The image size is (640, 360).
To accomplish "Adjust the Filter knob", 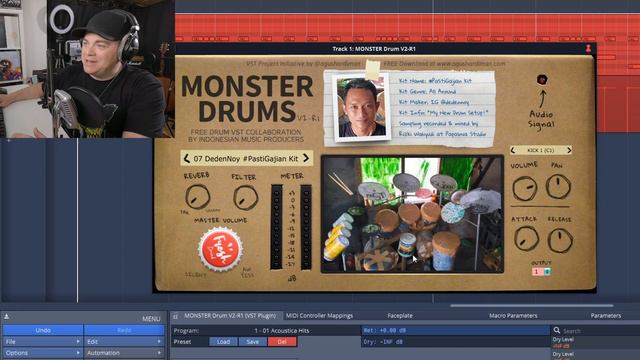I will (245, 198).
